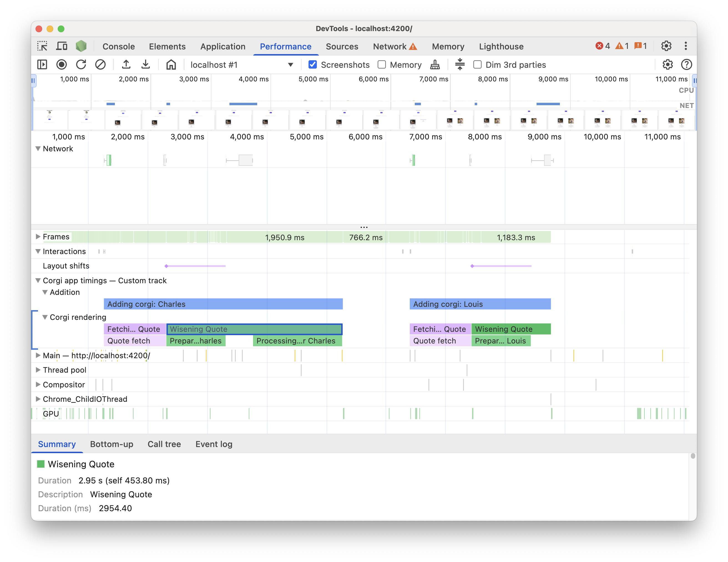Clear the current recording
The height and width of the screenshot is (562, 728).
101,64
